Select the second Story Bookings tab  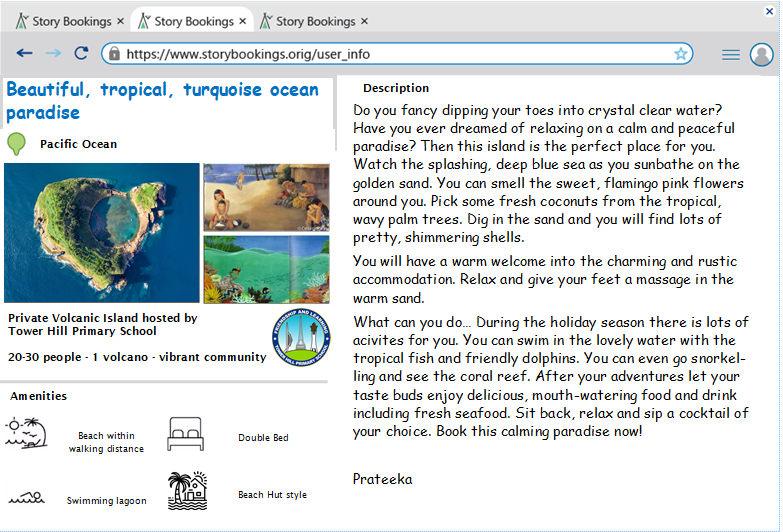pos(192,21)
